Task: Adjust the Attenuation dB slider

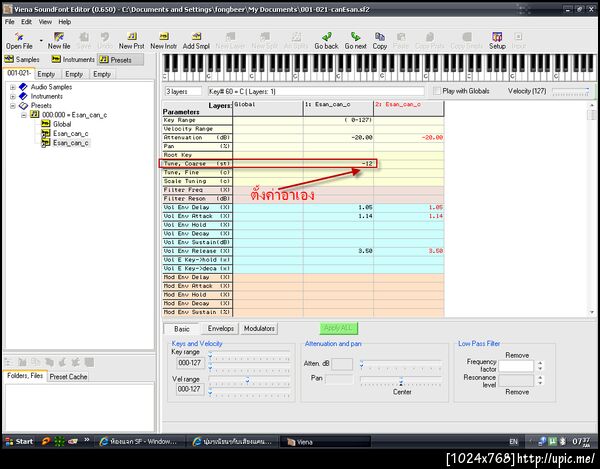Action: click(x=401, y=365)
